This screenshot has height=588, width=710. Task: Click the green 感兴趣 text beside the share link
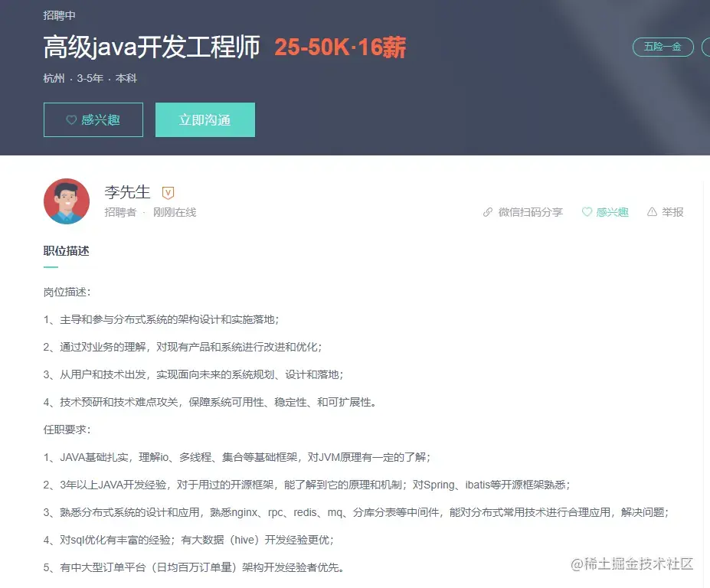point(612,212)
